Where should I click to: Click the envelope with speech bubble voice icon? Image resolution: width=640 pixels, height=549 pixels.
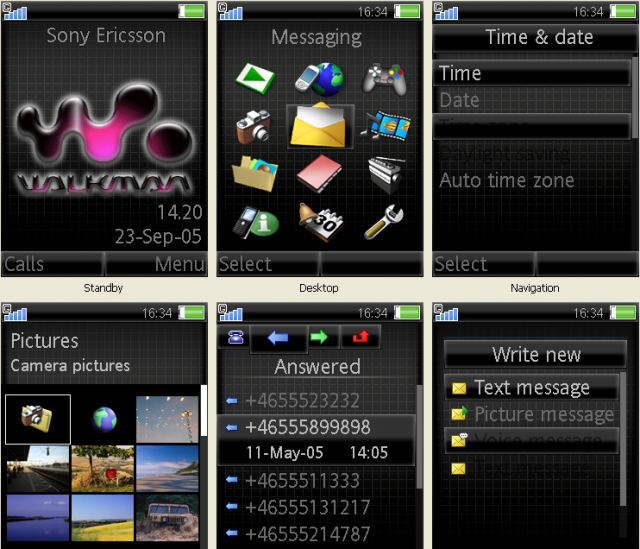click(459, 440)
